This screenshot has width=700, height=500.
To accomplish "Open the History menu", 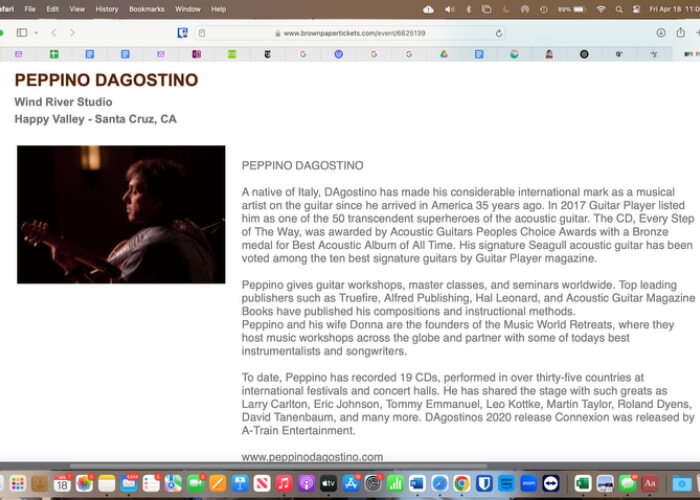I will click(x=107, y=9).
